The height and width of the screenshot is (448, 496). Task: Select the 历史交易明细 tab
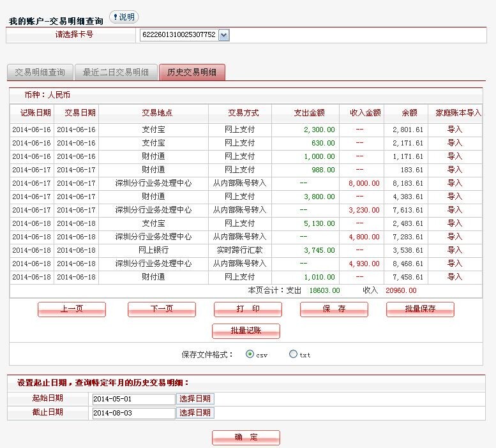[x=192, y=72]
